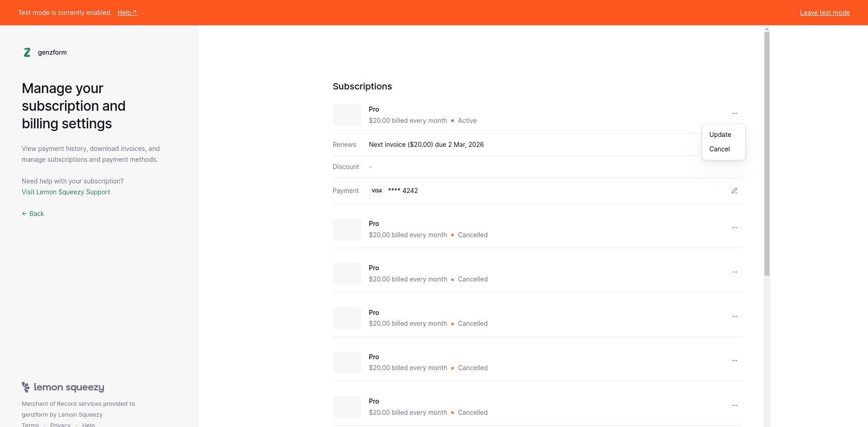Click the Terms link in the footer
Screen dimensions: 868x427
tap(30, 424)
